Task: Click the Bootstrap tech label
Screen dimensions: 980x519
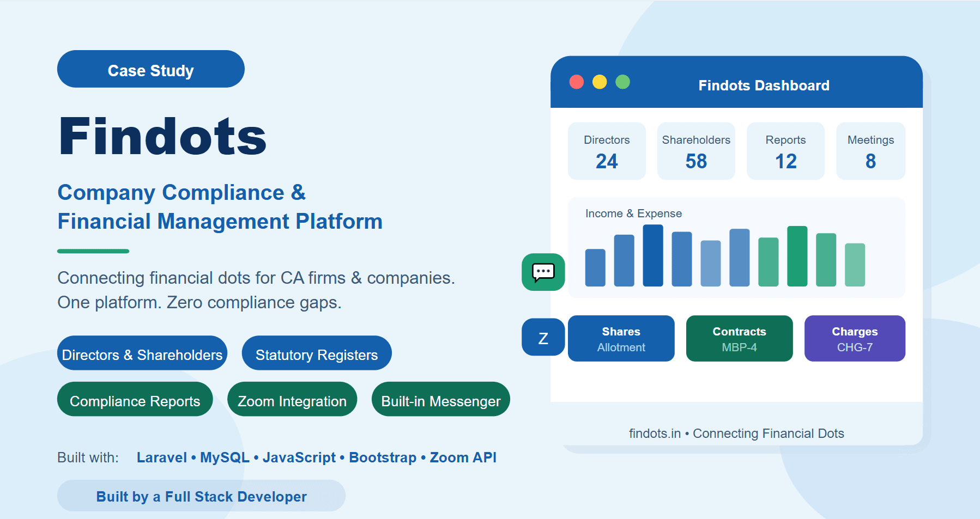Action: pos(383,457)
